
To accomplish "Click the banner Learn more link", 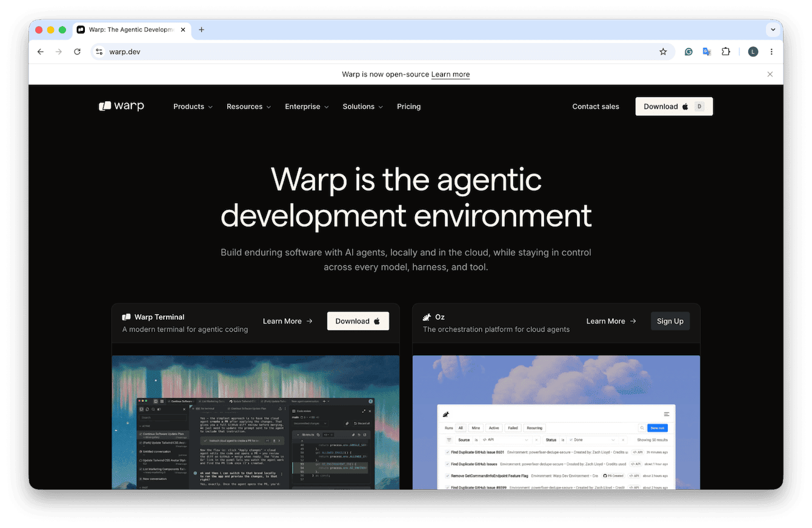I will pyautogui.click(x=450, y=74).
